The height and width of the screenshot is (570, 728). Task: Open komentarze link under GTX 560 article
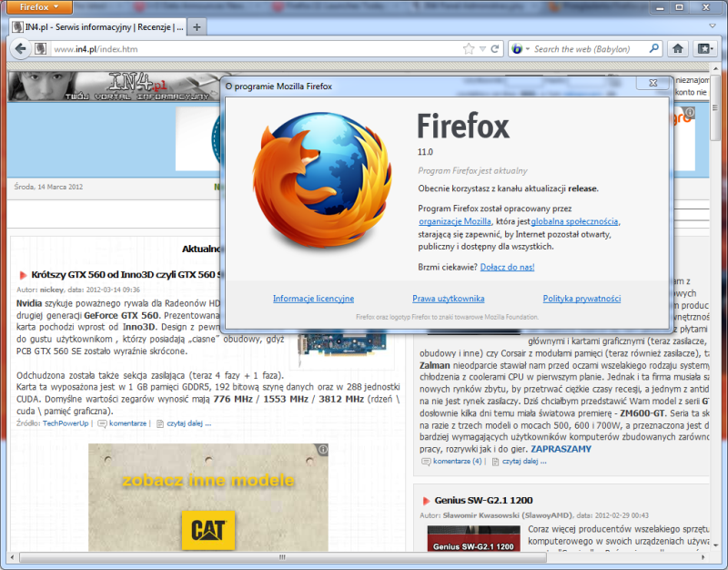point(127,423)
